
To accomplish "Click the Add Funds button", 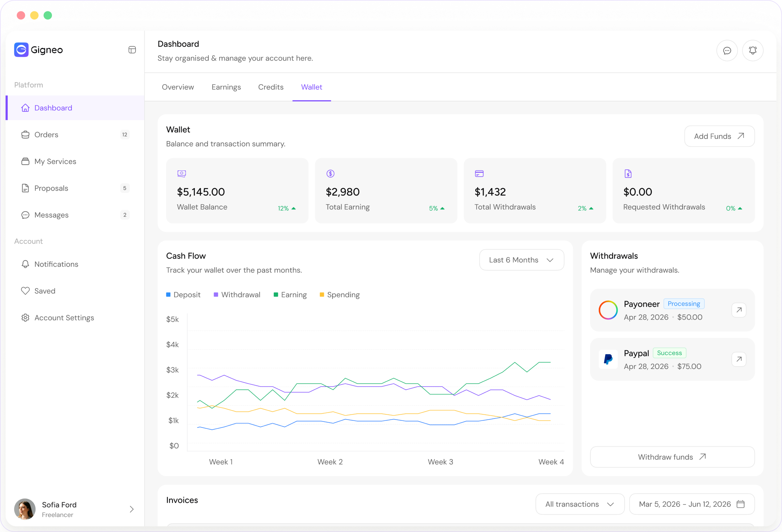I will pyautogui.click(x=719, y=136).
